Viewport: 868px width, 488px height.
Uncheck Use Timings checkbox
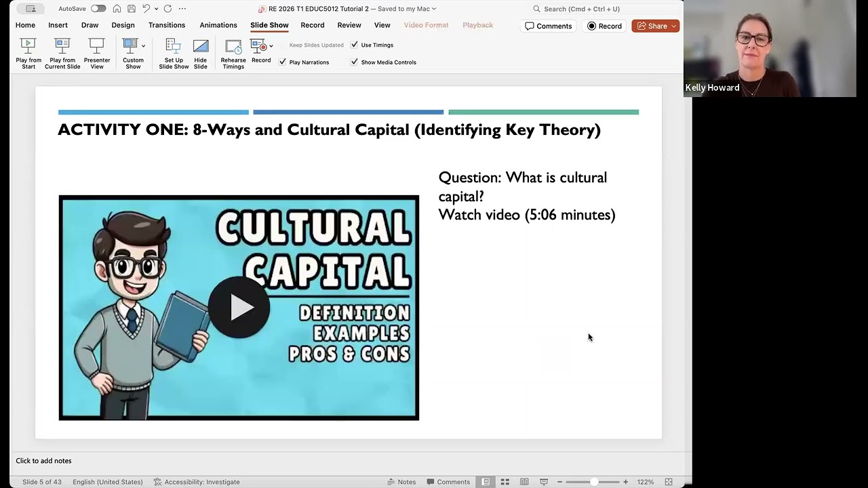[354, 45]
